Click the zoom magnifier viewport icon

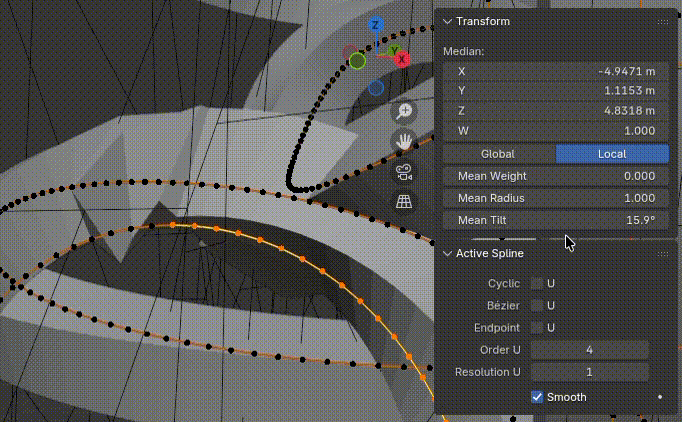click(404, 112)
